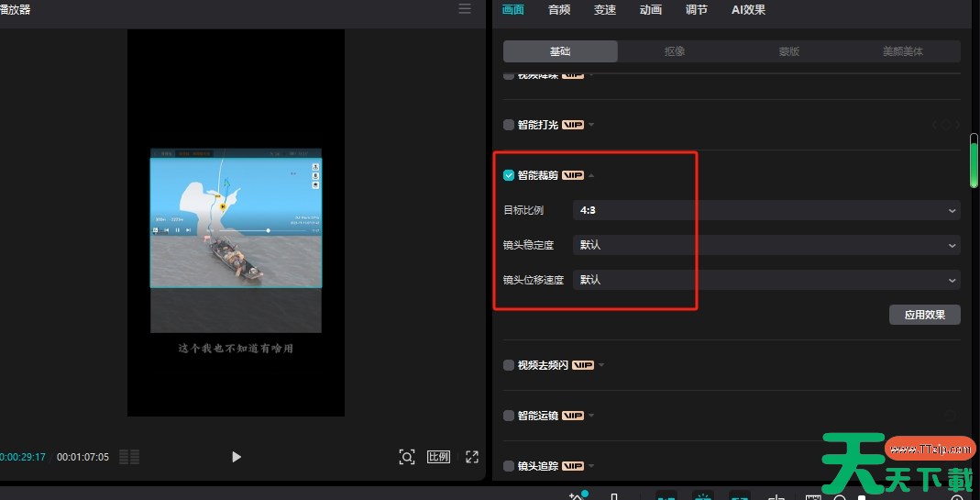Viewport: 980px width, 500px height.
Task: Click the grid columns icon beside the timecode
Action: [x=129, y=457]
